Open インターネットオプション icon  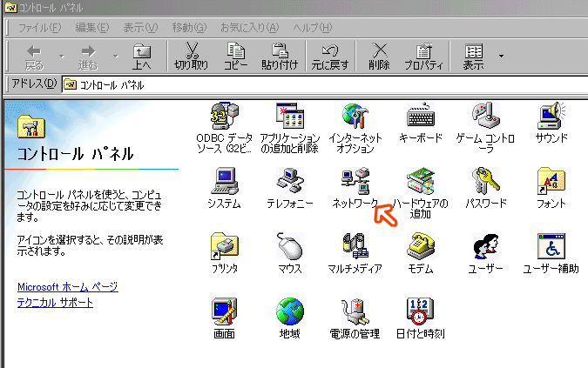pos(355,116)
